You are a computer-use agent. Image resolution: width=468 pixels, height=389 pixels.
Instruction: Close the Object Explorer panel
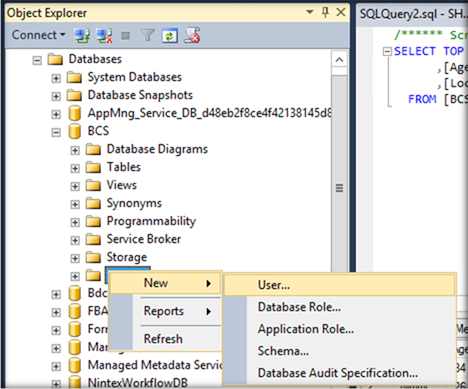341,12
